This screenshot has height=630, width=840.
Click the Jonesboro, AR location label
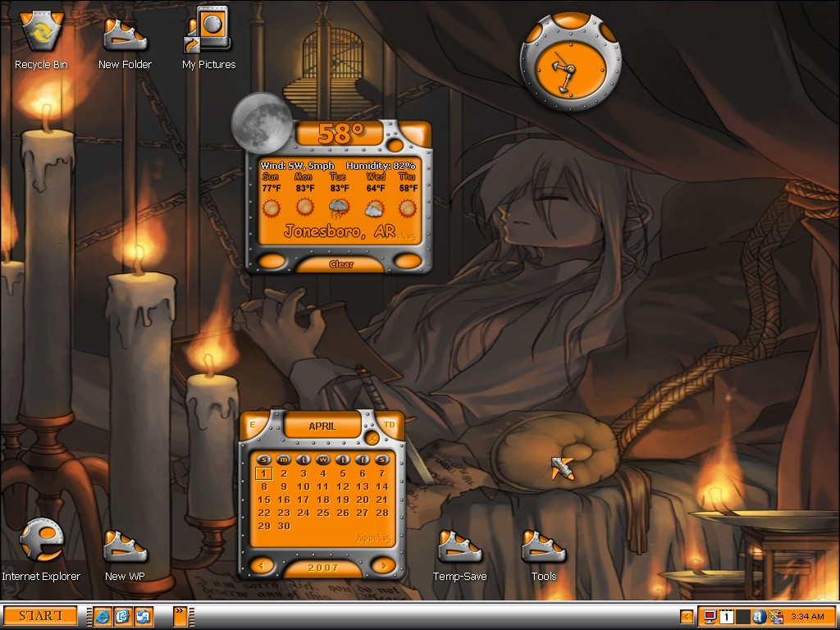pyautogui.click(x=340, y=231)
